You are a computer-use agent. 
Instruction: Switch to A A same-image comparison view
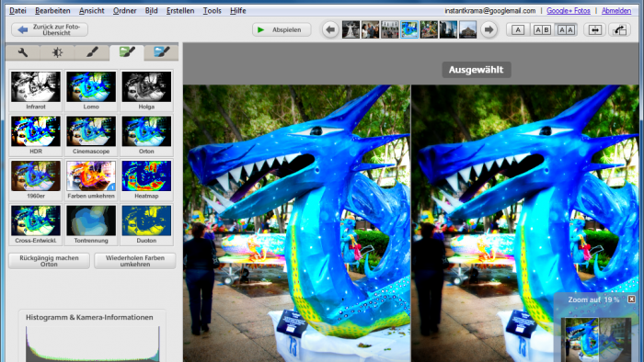click(x=566, y=30)
